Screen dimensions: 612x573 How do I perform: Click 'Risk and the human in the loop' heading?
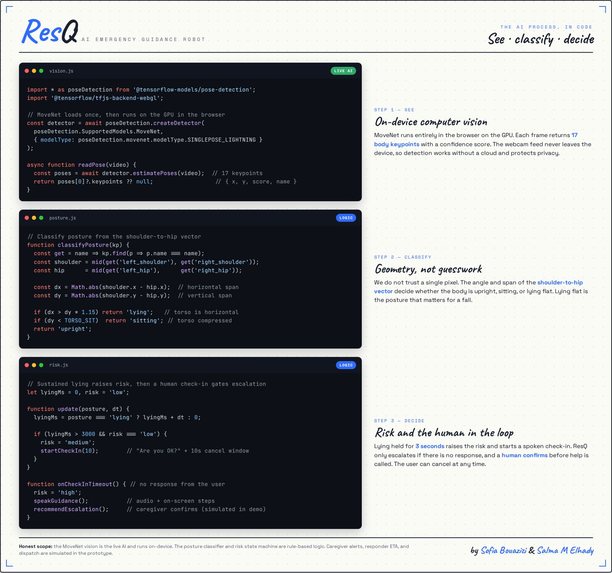tap(444, 432)
